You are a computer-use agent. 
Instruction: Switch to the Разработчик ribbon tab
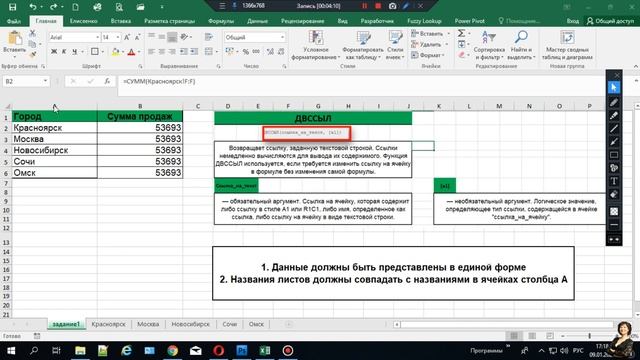377,21
